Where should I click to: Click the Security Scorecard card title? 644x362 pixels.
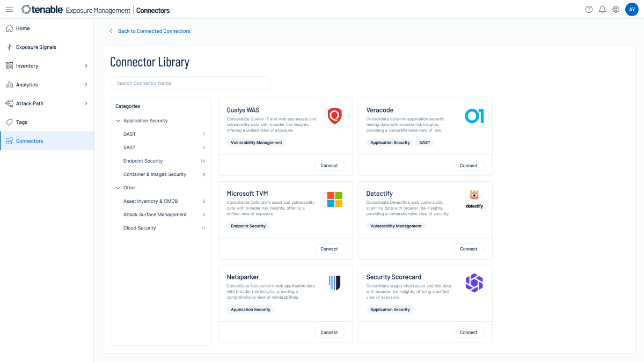394,277
